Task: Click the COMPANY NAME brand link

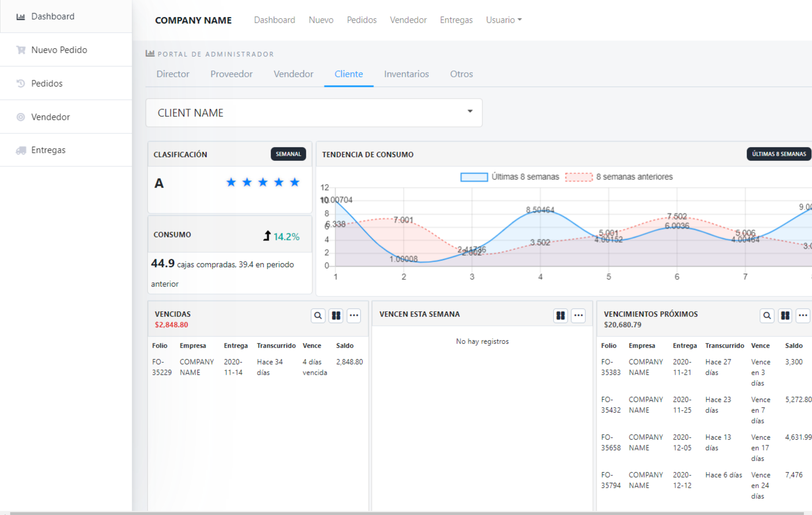Action: (193, 20)
